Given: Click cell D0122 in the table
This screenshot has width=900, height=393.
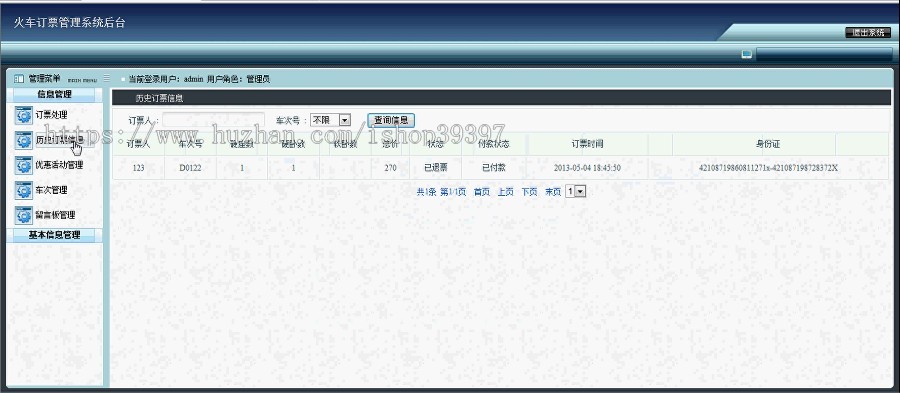Looking at the screenshot, I should pos(191,168).
